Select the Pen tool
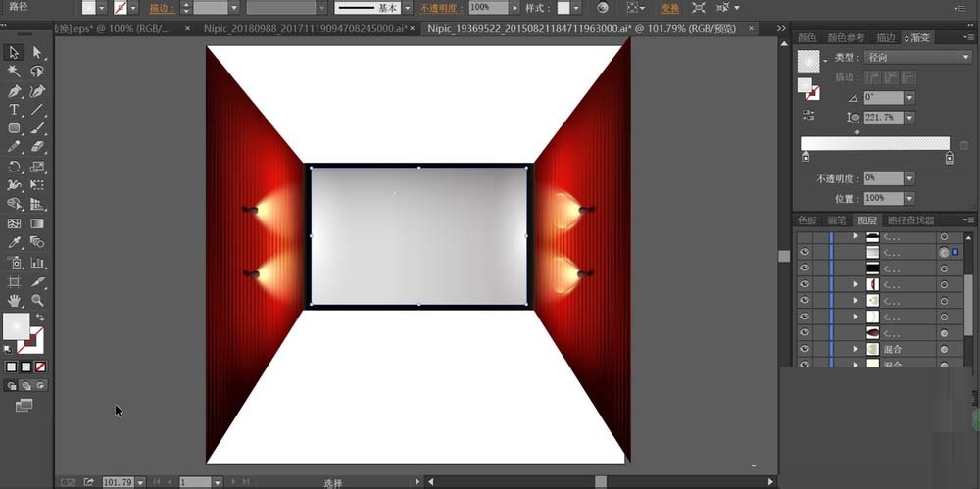This screenshot has height=489, width=980. (15, 90)
